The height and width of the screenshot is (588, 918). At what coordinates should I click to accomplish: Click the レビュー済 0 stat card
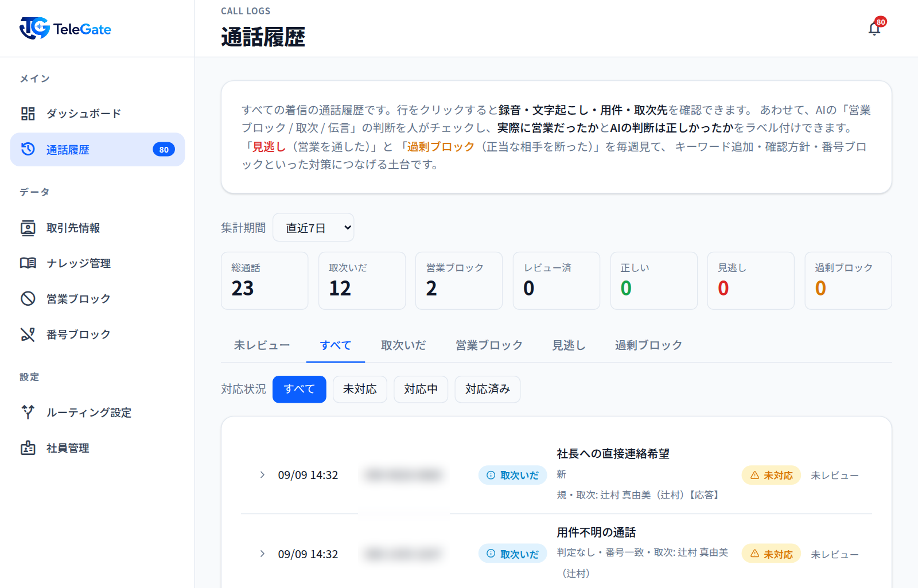click(x=557, y=281)
